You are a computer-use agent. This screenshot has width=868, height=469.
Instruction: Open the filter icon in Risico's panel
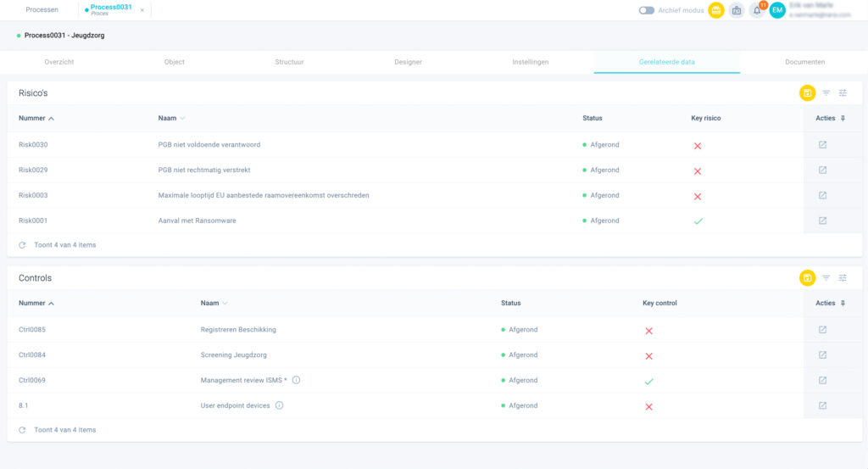click(826, 92)
